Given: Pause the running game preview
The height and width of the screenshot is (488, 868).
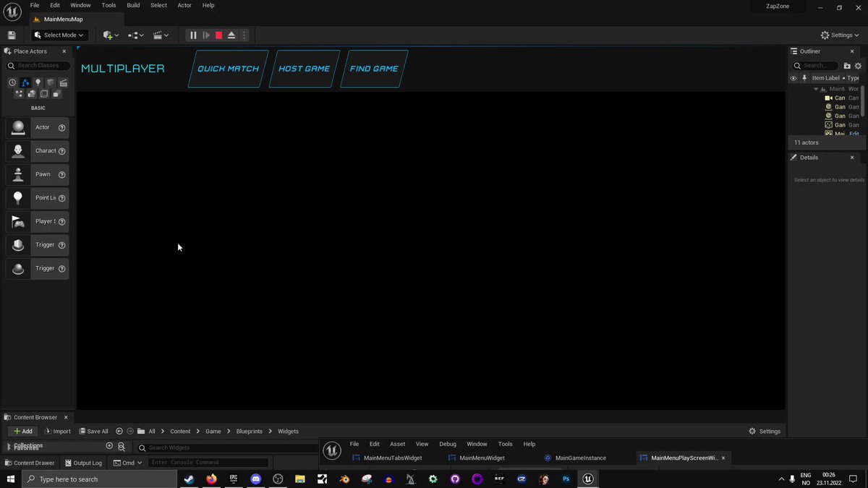Looking at the screenshot, I should click(192, 35).
